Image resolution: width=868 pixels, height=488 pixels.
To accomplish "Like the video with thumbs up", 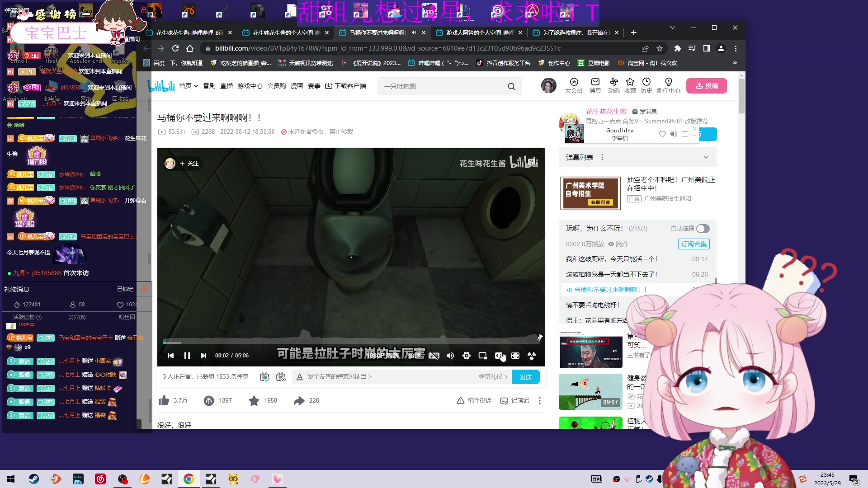I will (x=164, y=400).
